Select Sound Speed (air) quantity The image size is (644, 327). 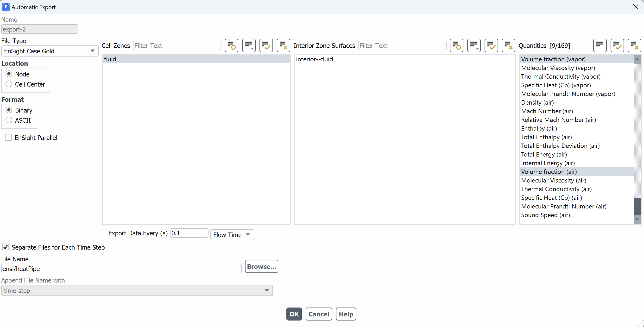576,215
